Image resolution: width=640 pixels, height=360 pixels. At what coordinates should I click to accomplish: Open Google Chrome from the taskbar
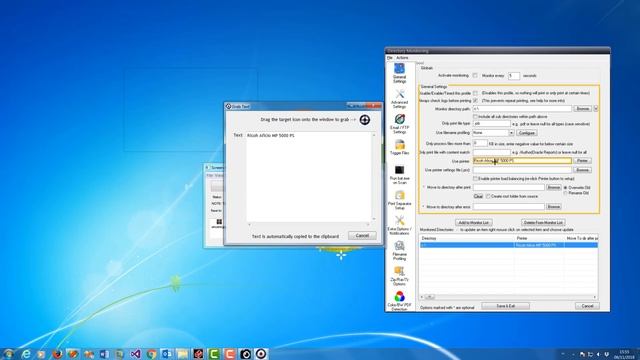tap(151, 354)
